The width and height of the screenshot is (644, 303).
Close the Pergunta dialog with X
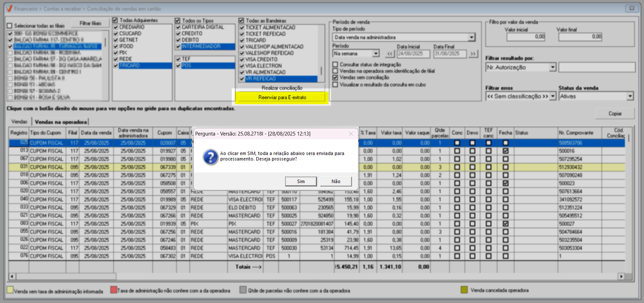[351, 134]
